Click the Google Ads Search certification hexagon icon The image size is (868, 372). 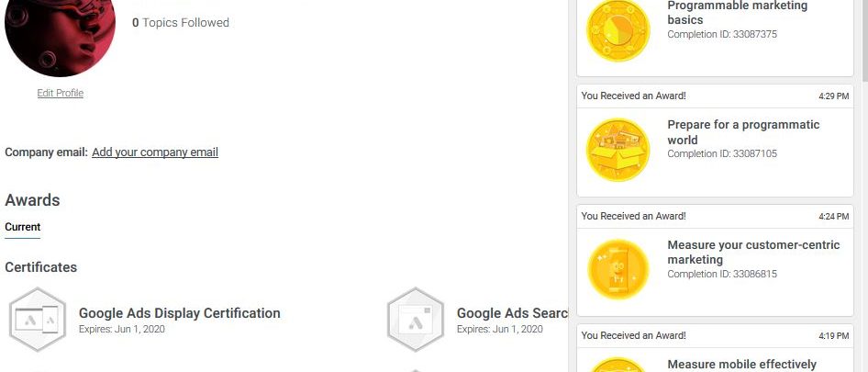pyautogui.click(x=416, y=320)
